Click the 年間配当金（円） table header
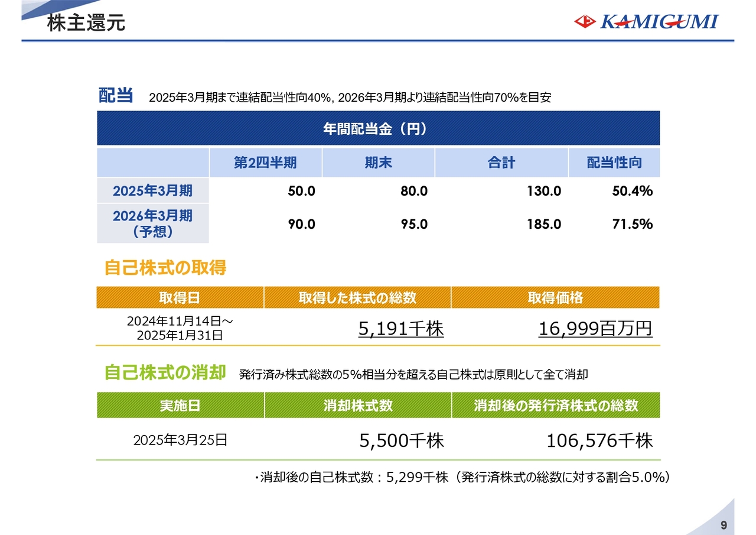Viewport: 756px width, 535px height. coord(378,129)
